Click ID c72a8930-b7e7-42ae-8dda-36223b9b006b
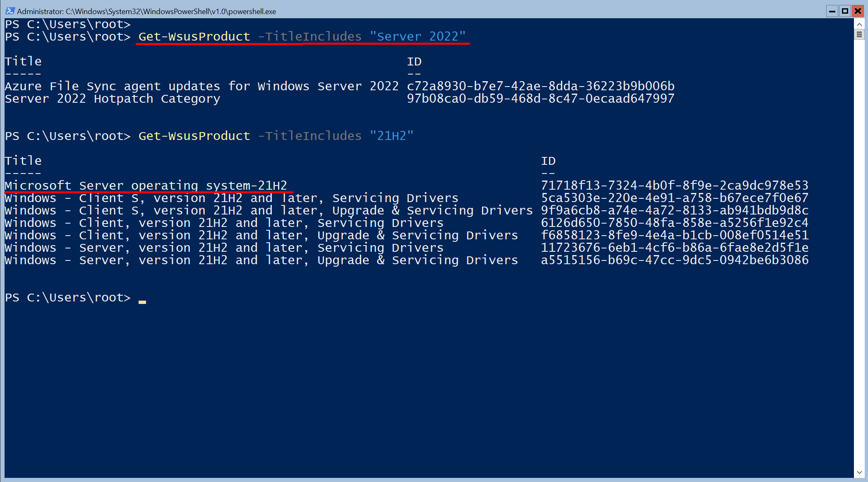Screen dimensions: 868x482 541,86
